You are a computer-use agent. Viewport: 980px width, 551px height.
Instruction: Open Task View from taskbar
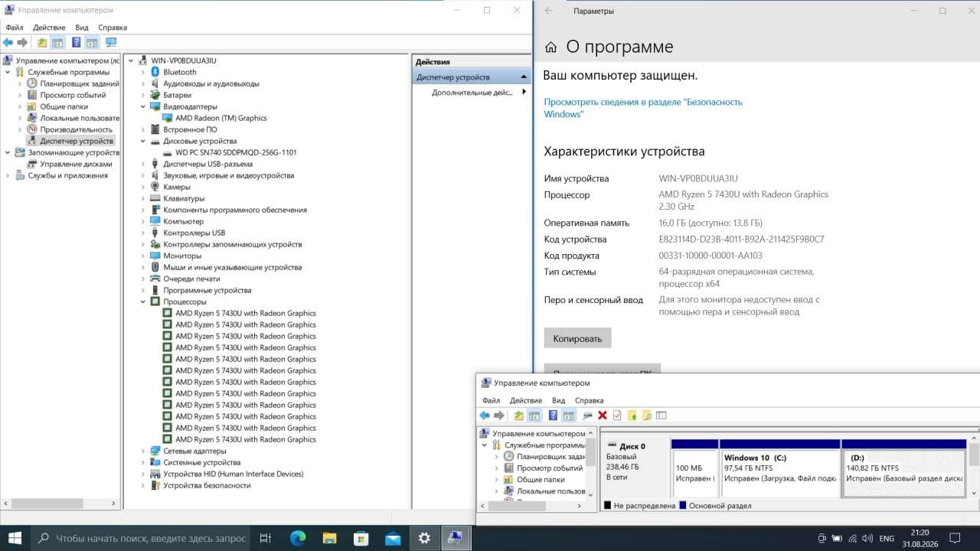[x=265, y=538]
